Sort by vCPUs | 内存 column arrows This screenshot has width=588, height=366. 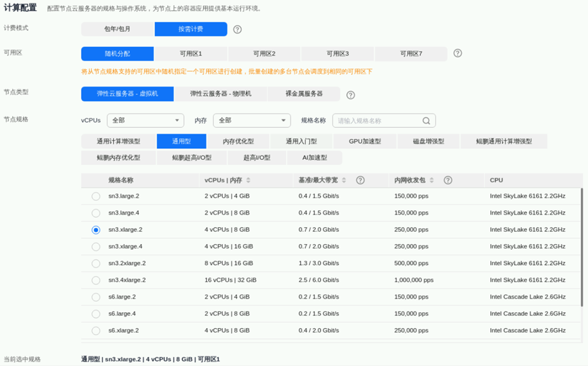point(248,180)
